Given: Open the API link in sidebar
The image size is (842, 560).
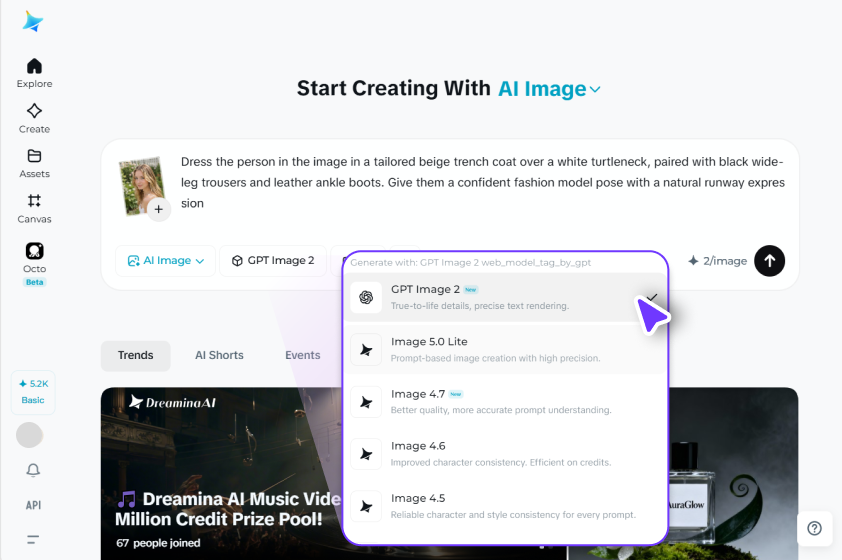Looking at the screenshot, I should pyautogui.click(x=33, y=505).
